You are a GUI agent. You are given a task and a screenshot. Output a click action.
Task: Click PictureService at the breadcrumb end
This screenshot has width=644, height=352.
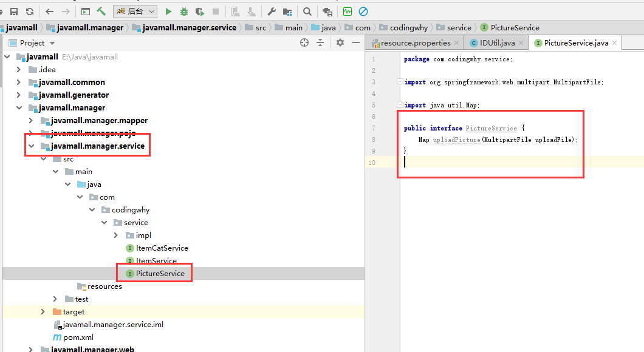[x=515, y=27]
